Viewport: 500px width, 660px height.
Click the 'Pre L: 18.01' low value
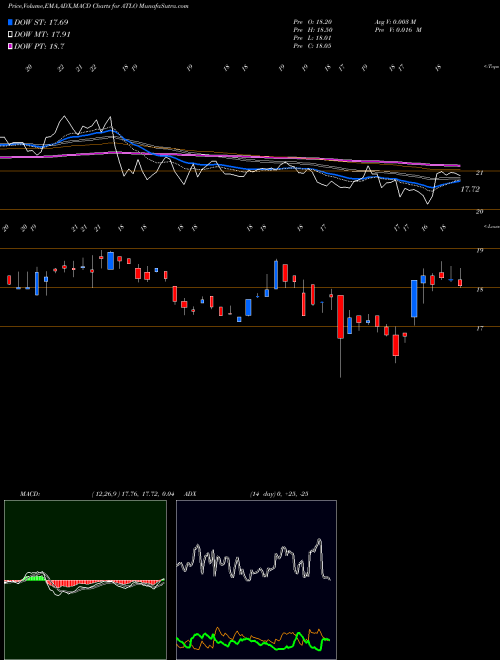(313, 38)
